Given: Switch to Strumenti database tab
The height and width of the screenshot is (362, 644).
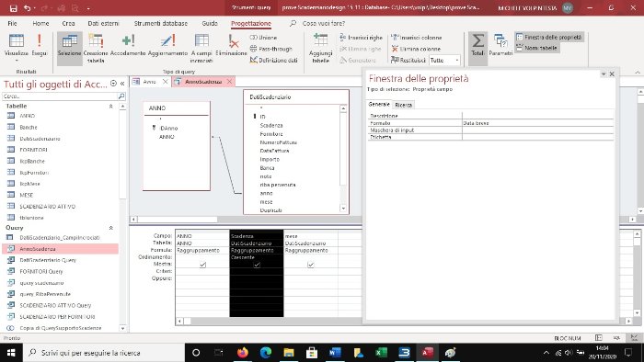Looking at the screenshot, I should (161, 23).
